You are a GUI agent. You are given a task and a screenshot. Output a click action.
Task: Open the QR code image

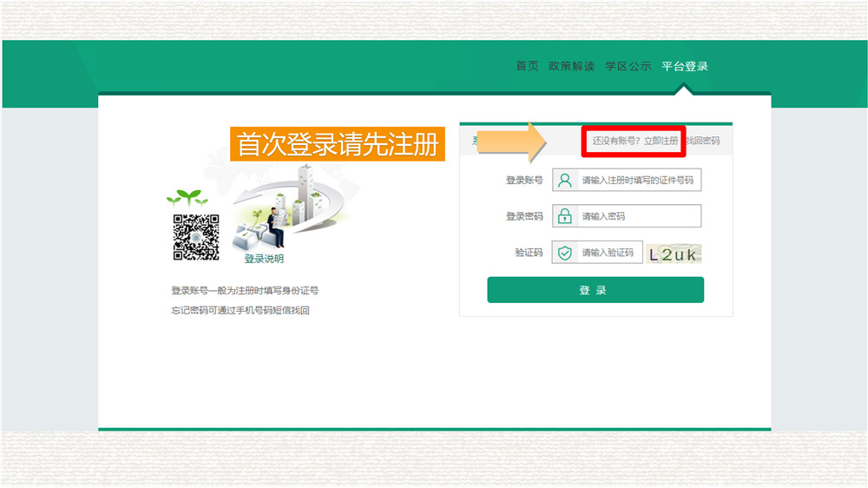[195, 237]
